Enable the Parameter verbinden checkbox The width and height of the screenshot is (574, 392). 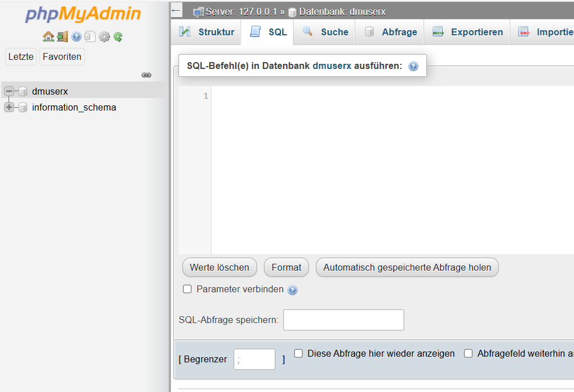[187, 289]
